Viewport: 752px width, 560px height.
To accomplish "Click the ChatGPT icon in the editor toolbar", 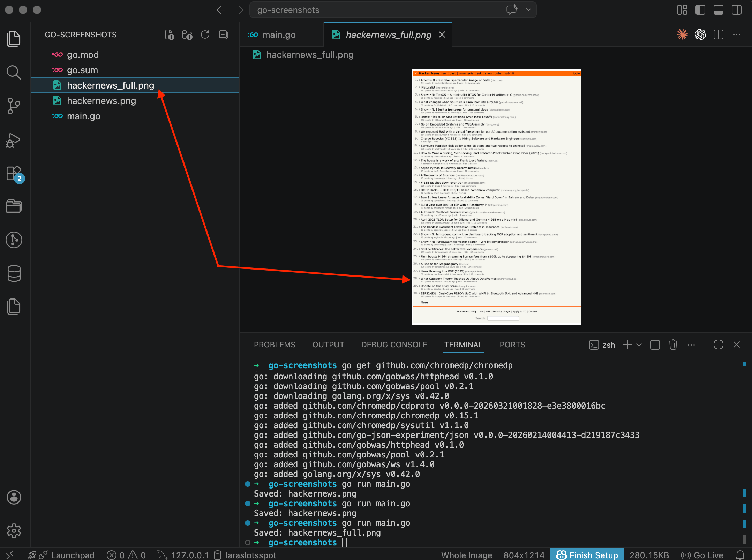I will [x=700, y=35].
